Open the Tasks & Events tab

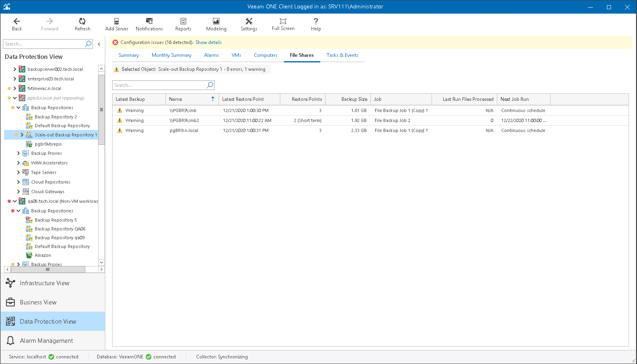pyautogui.click(x=342, y=55)
